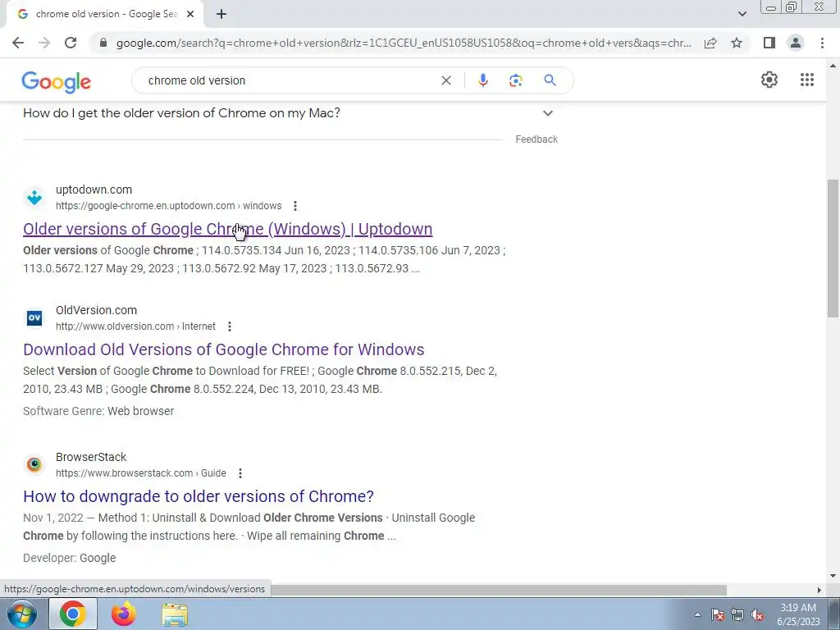The width and height of the screenshot is (840, 630).
Task: Go to Google homepage via logo
Action: point(57,81)
